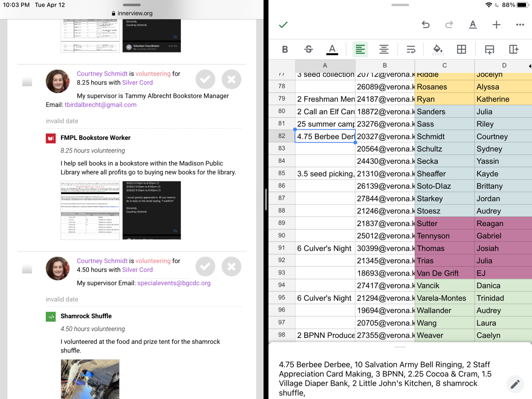Image resolution: width=532 pixels, height=399 pixels.
Task: Open the text color picker
Action: tap(332, 49)
